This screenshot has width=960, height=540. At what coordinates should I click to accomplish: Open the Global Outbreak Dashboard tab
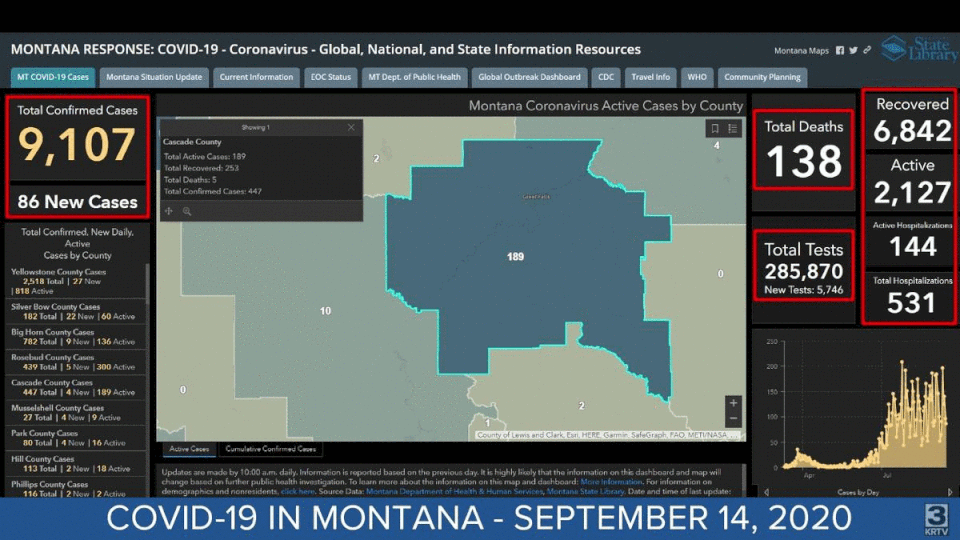click(x=529, y=77)
